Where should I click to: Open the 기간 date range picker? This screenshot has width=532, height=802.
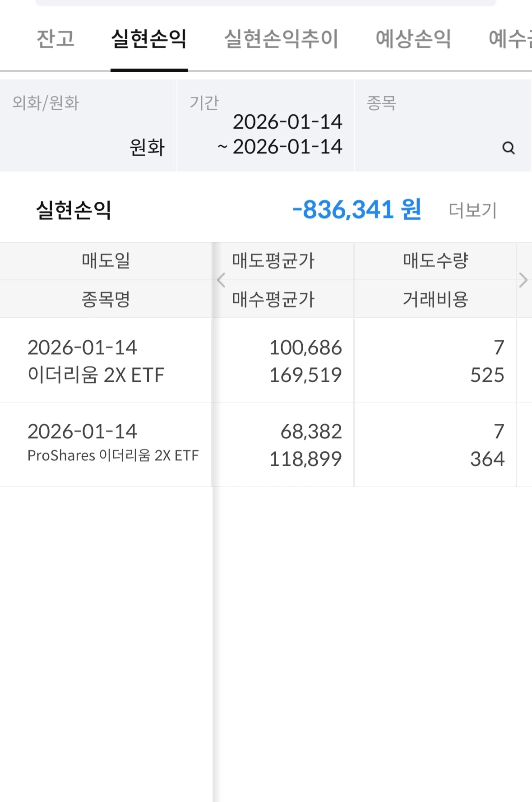click(265, 125)
